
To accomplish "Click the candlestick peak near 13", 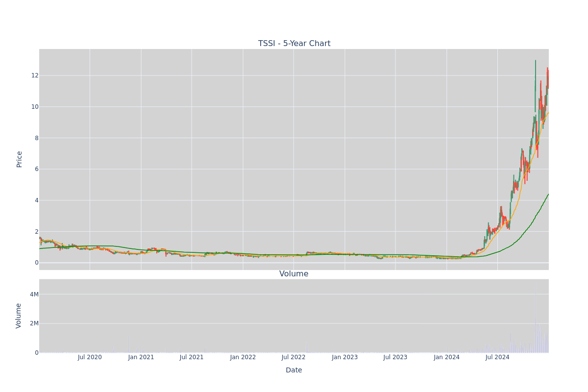I will click(x=536, y=61).
